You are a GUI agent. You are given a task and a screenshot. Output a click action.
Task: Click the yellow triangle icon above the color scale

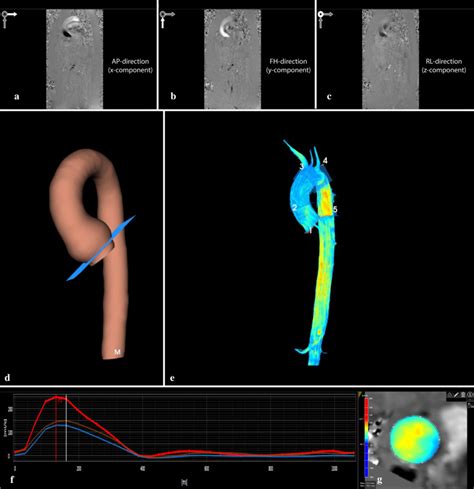[360, 394]
